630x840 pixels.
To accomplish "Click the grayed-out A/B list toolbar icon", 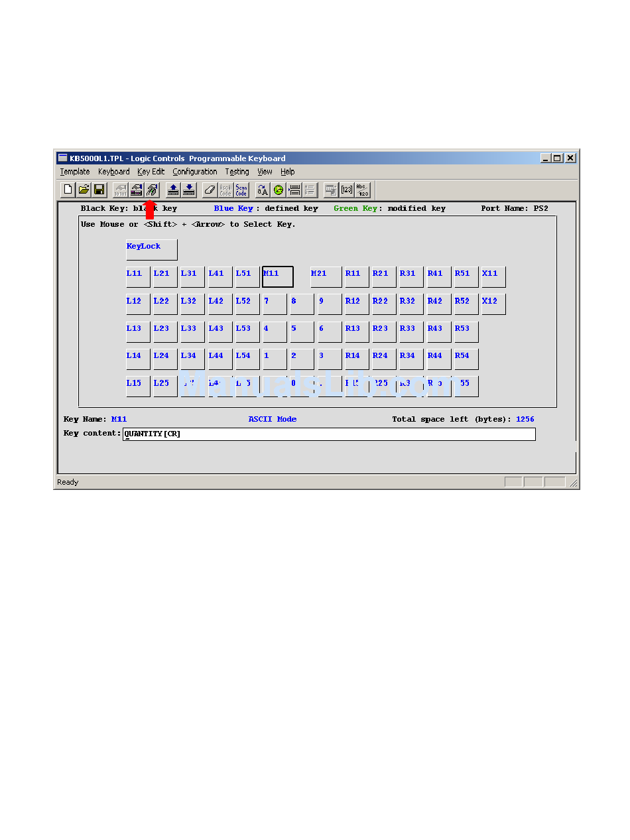I will pos(310,190).
